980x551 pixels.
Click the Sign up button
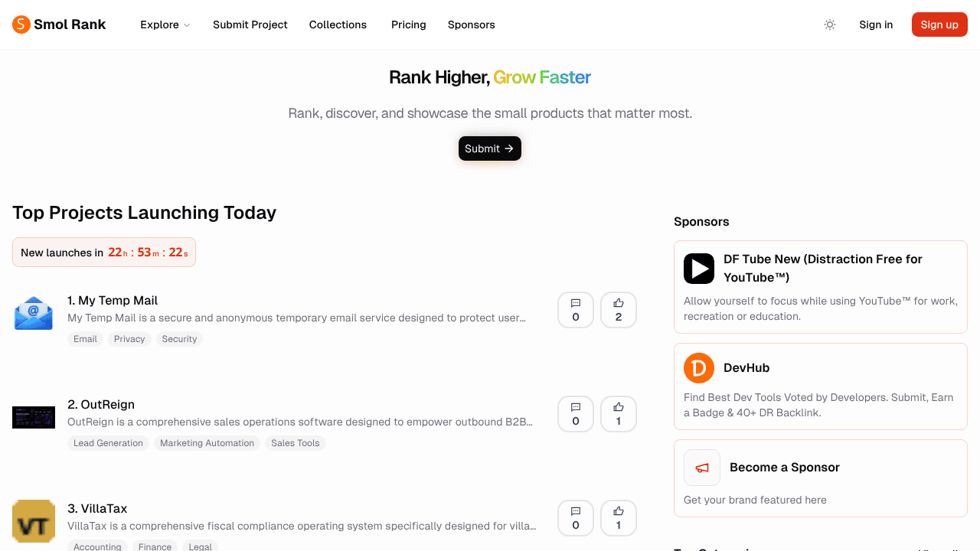pyautogui.click(x=939, y=24)
